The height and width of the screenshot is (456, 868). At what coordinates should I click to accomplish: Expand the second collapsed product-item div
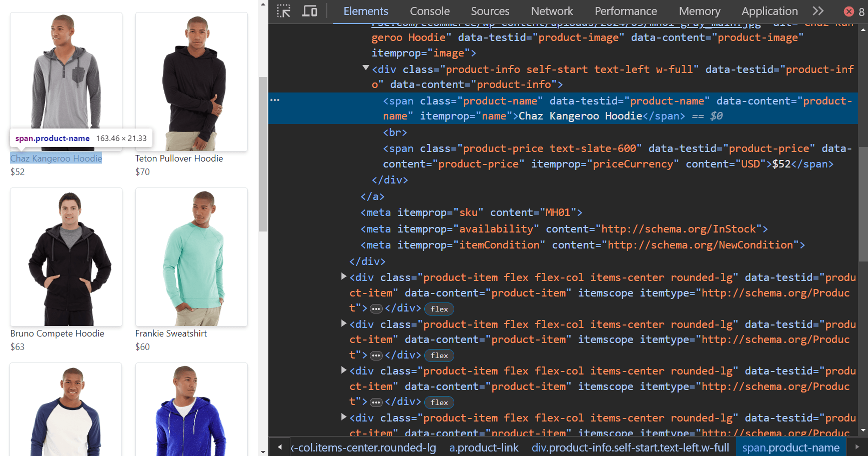(344, 323)
